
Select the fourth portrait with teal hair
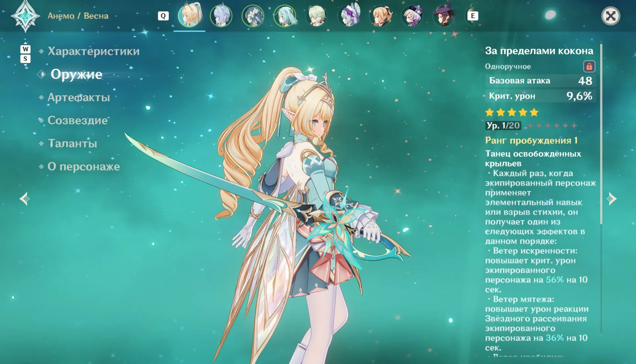285,16
